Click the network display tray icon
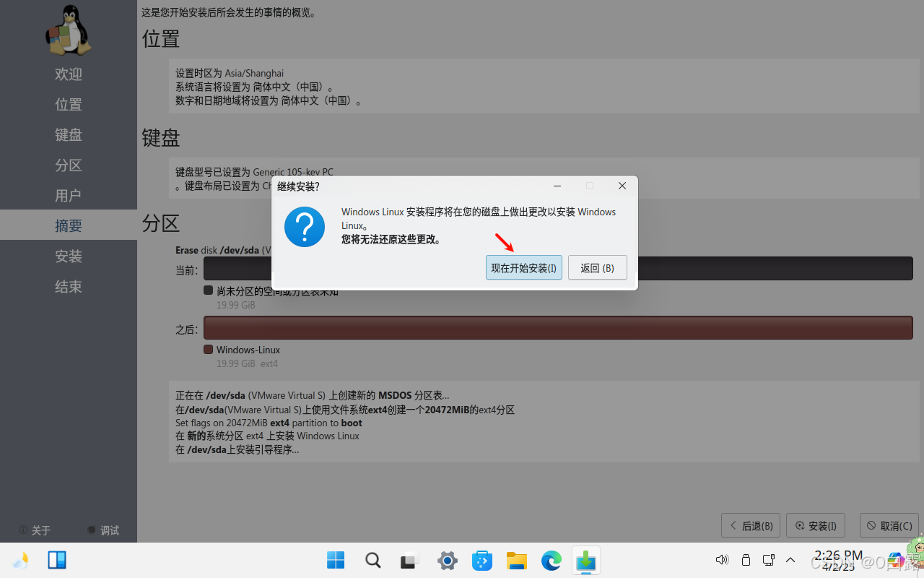This screenshot has height=578, width=924. pyautogui.click(x=769, y=560)
